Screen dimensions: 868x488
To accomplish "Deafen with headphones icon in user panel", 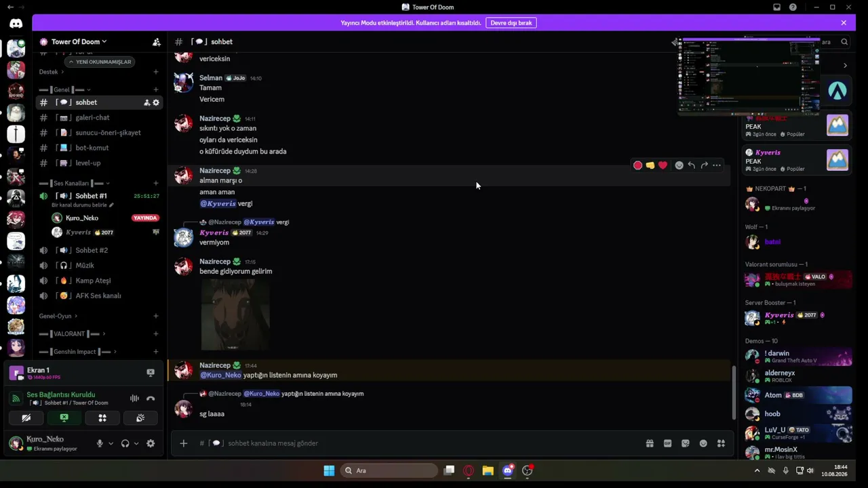I will 125,443.
